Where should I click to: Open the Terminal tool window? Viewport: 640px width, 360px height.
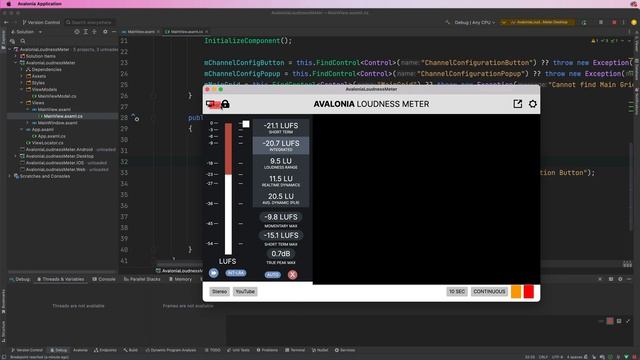point(295,350)
